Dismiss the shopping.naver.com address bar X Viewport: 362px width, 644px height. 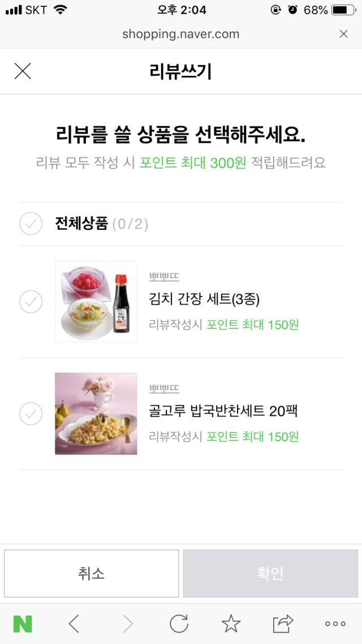pos(343,34)
